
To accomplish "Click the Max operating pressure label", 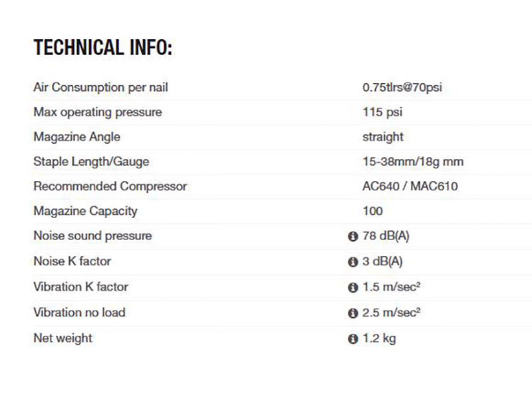I will click(x=97, y=112).
